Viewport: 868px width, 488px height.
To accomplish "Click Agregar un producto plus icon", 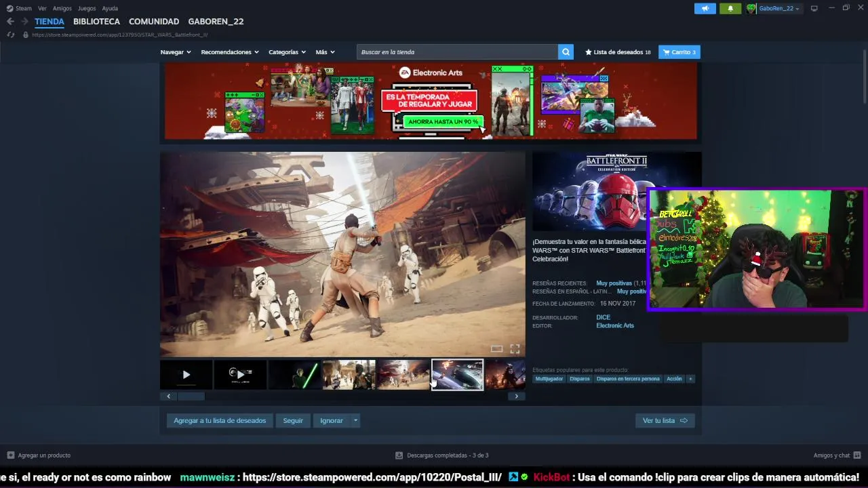I will [10, 455].
